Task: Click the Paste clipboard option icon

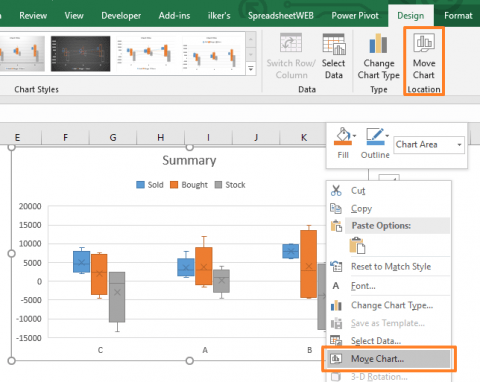Action: point(357,246)
